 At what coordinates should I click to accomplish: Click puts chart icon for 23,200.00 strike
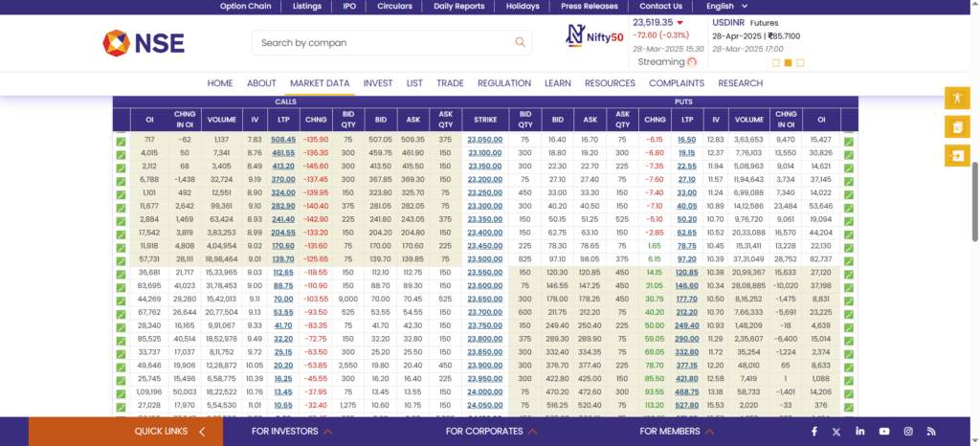click(x=849, y=182)
